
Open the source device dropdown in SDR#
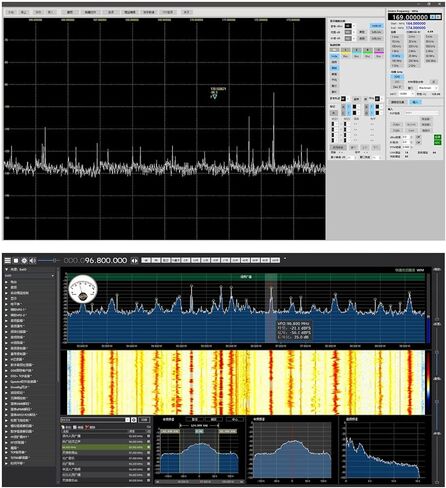click(x=29, y=276)
